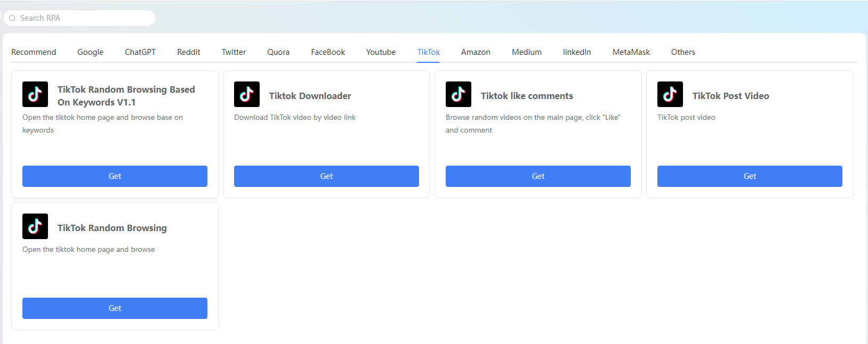
Task: Click the 'Tiktok like comments' title
Action: tap(527, 96)
